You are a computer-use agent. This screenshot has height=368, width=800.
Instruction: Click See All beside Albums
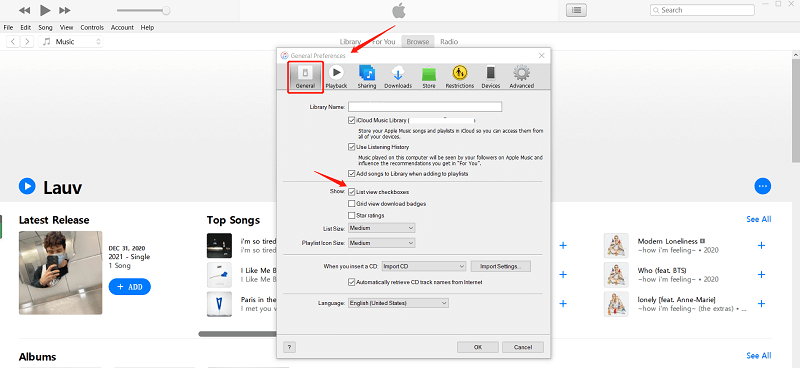(x=759, y=356)
